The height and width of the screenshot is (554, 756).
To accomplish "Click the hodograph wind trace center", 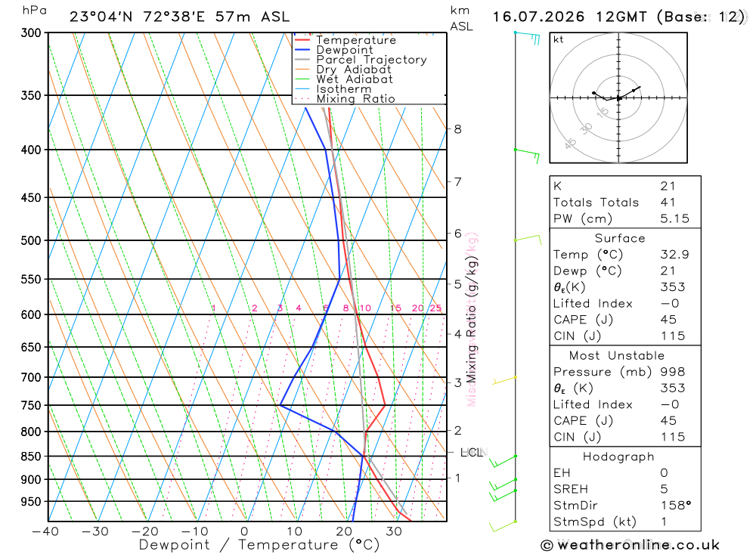I will [x=618, y=98].
